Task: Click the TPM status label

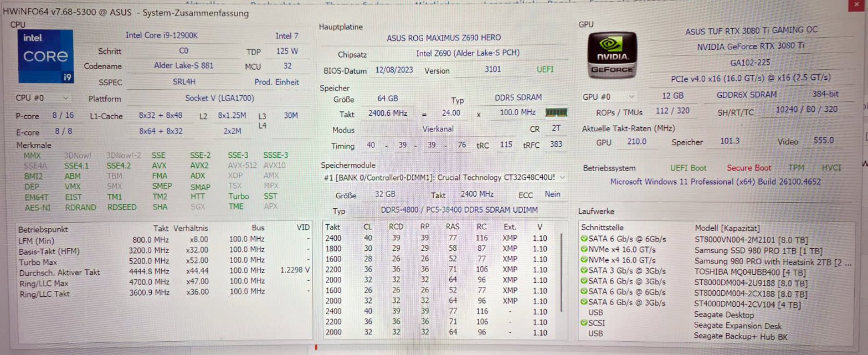Action: click(x=797, y=168)
